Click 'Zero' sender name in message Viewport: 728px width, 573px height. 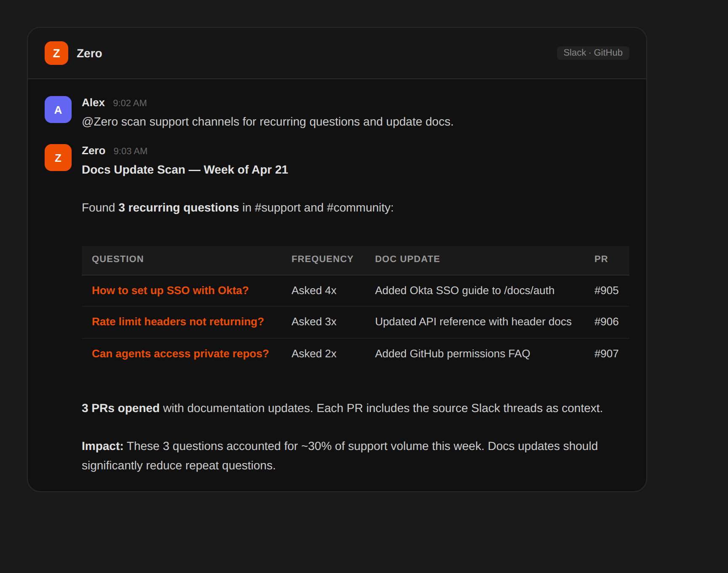(x=94, y=150)
